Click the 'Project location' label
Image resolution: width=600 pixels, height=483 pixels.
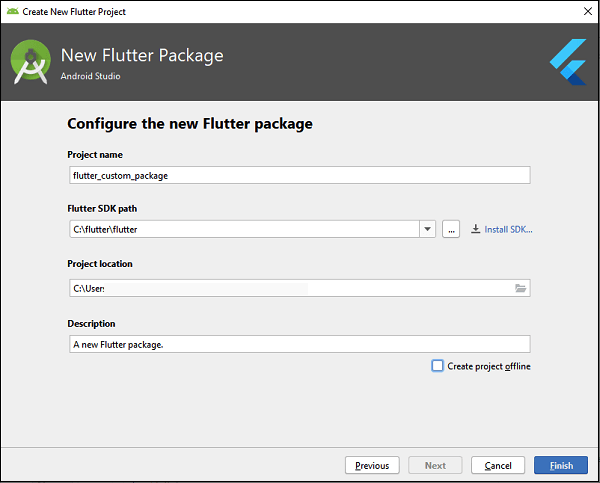coord(100,264)
